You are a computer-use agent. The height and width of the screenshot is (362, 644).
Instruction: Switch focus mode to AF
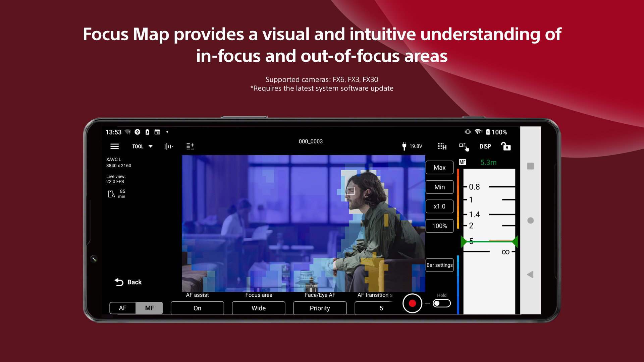point(122,308)
